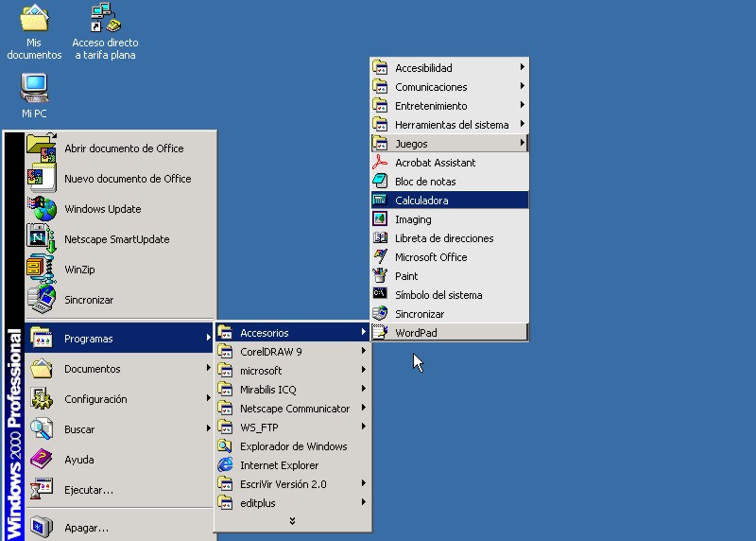Expand the Entretenimiento submenu arrow

tap(523, 105)
